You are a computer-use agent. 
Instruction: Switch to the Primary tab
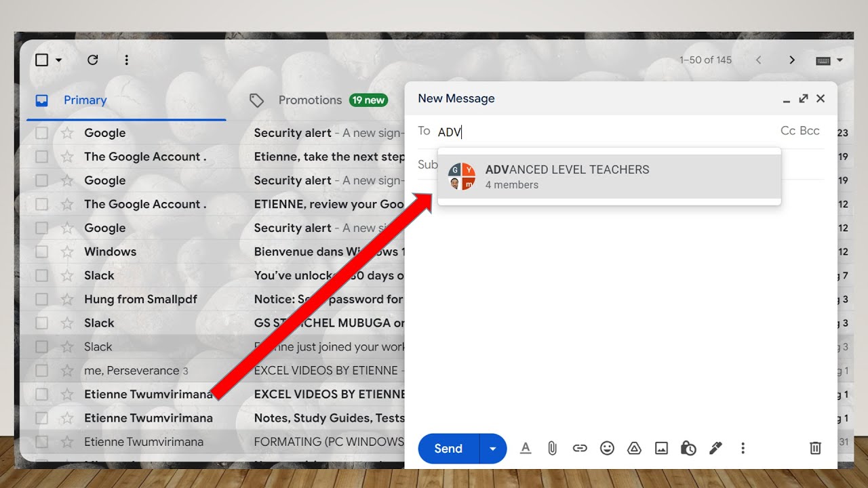click(x=126, y=100)
